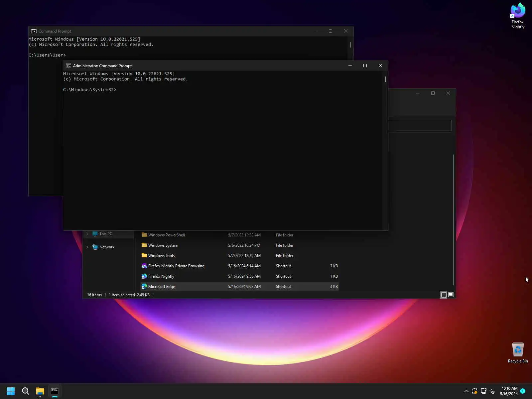Select the Microsoft Edge shortcut name
The width and height of the screenshot is (532, 399).
[162, 287]
